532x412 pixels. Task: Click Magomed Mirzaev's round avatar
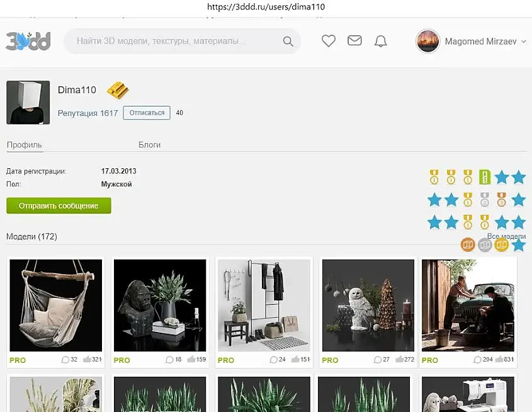point(427,41)
